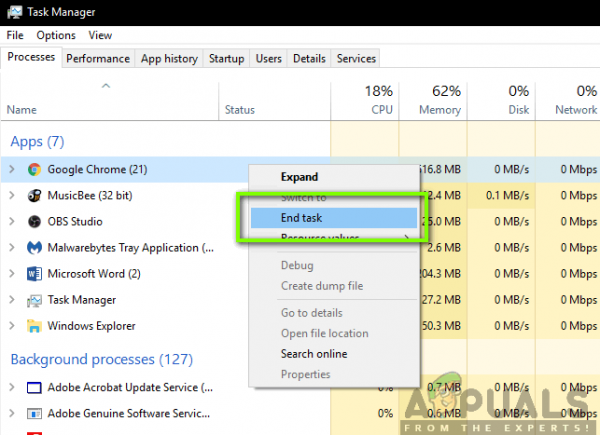Select Search online from context menu
This screenshot has height=435, width=600.
[314, 354]
